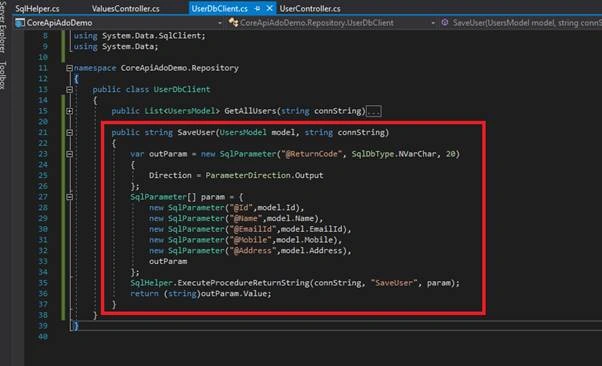Open the Server Explorer side panel

pyautogui.click(x=3, y=27)
